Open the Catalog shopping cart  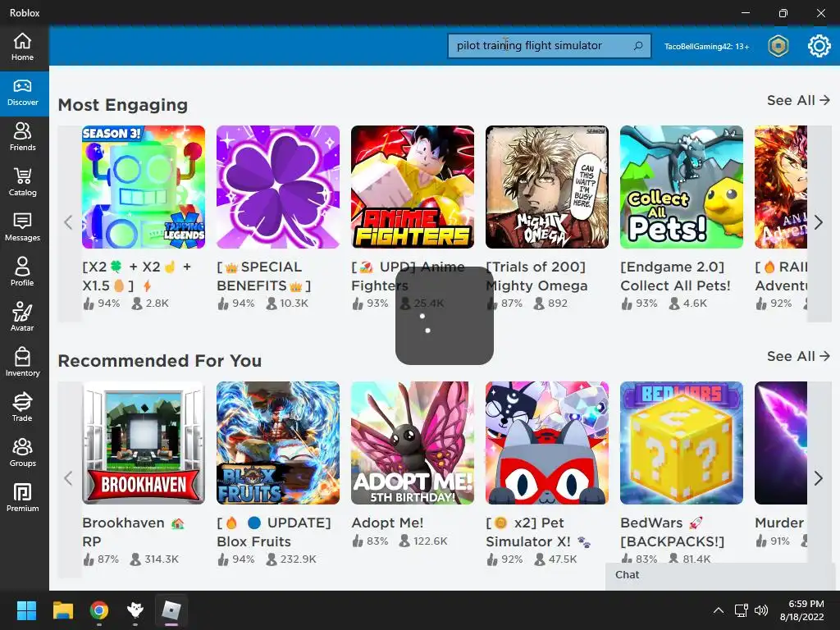click(x=22, y=183)
